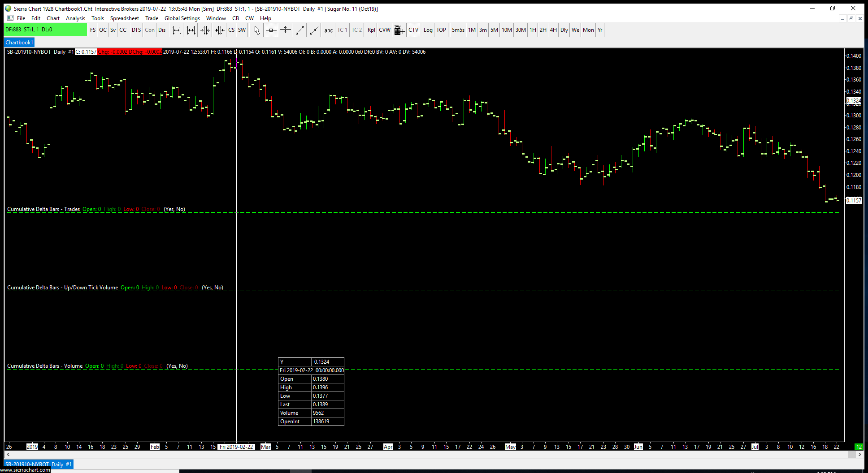
Task: Switch chart to We weekly timeframe
Action: (x=576, y=30)
